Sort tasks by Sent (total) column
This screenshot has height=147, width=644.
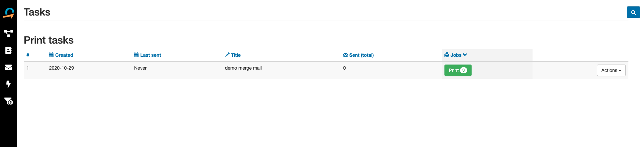coord(361,55)
